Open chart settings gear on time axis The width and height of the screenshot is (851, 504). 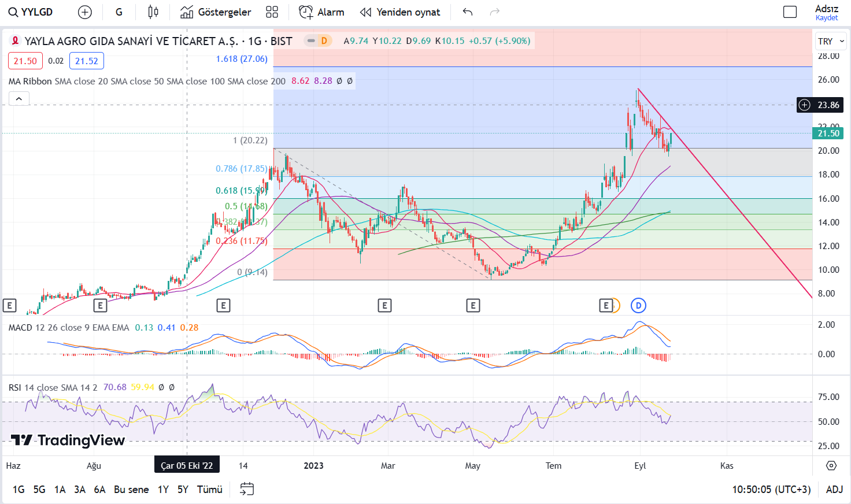[831, 465]
